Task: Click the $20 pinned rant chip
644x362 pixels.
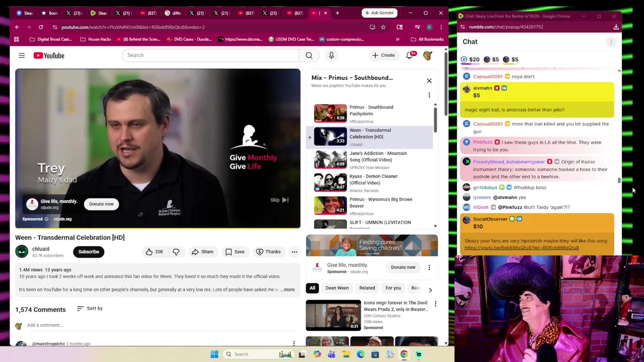Action: tap(470, 59)
